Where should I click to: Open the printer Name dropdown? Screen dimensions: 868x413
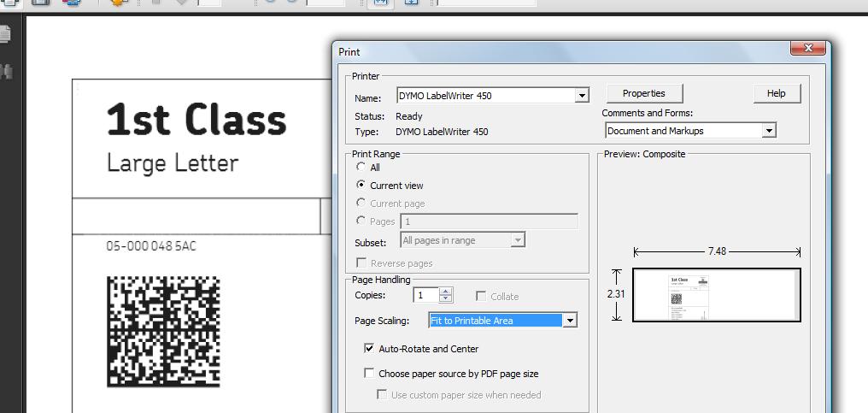point(582,96)
